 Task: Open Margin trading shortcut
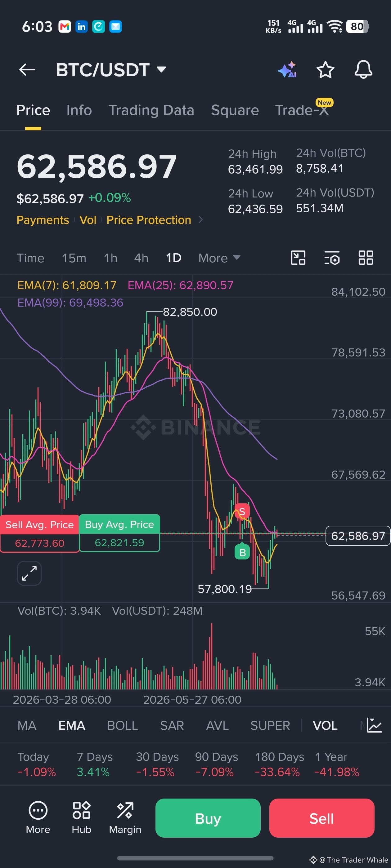[x=125, y=818]
